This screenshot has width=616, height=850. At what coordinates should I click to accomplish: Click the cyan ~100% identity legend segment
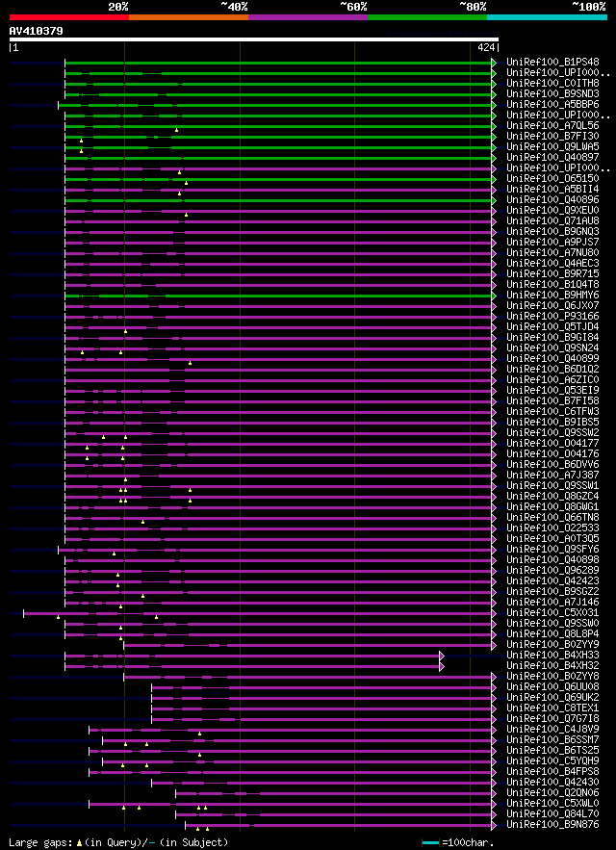tap(547, 17)
